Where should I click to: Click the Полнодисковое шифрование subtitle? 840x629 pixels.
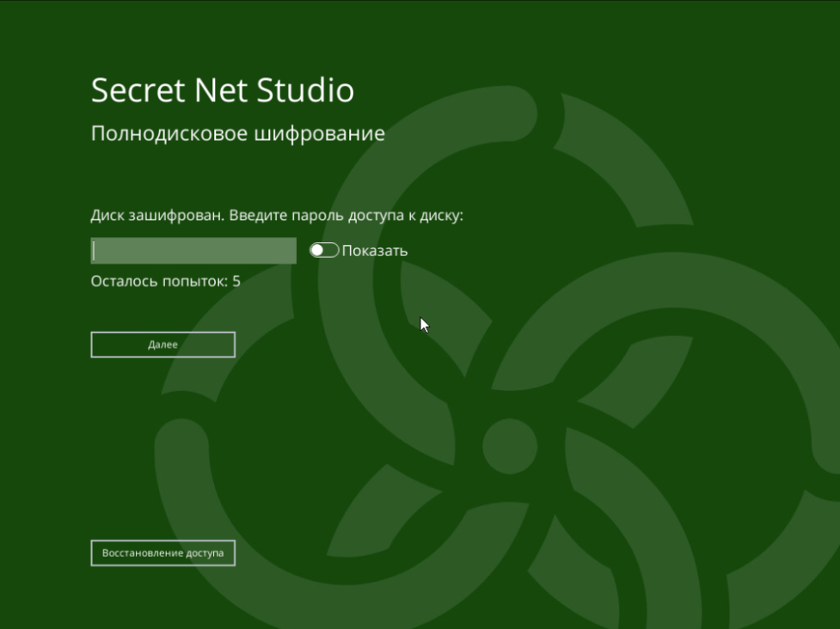tap(238, 133)
